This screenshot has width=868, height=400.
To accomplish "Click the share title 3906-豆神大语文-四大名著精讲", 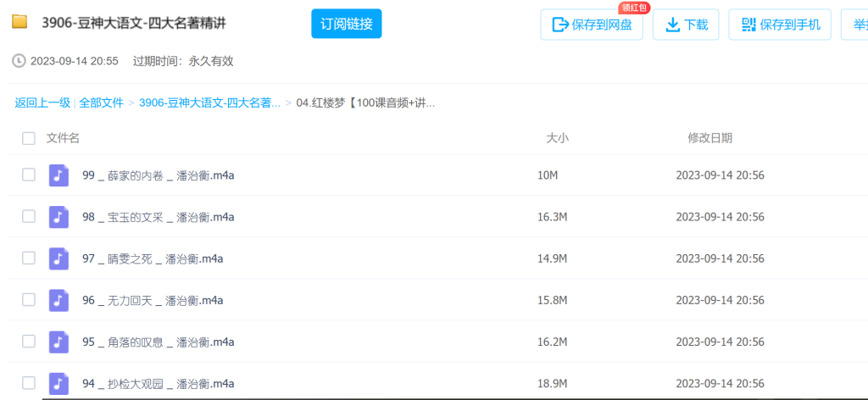I will coord(134,23).
